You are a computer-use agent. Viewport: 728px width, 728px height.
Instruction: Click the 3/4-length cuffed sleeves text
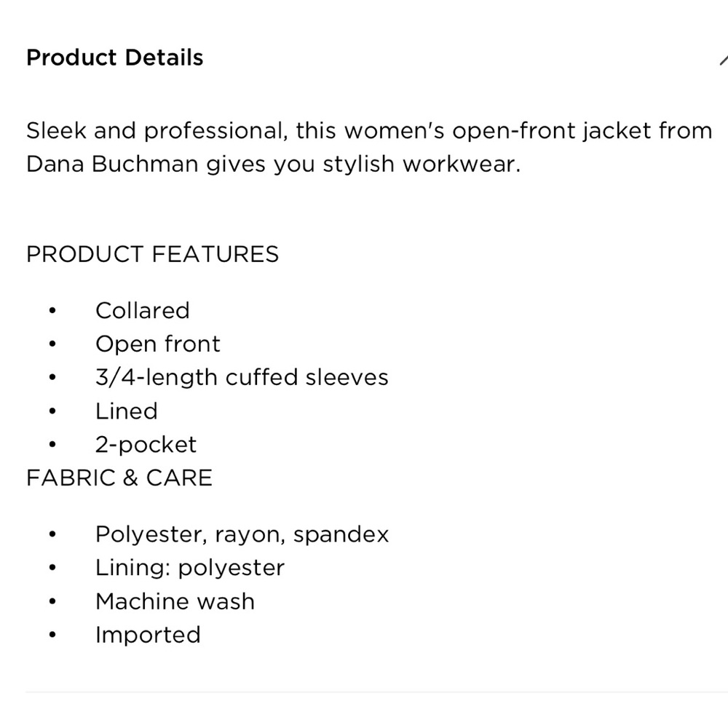click(x=242, y=377)
